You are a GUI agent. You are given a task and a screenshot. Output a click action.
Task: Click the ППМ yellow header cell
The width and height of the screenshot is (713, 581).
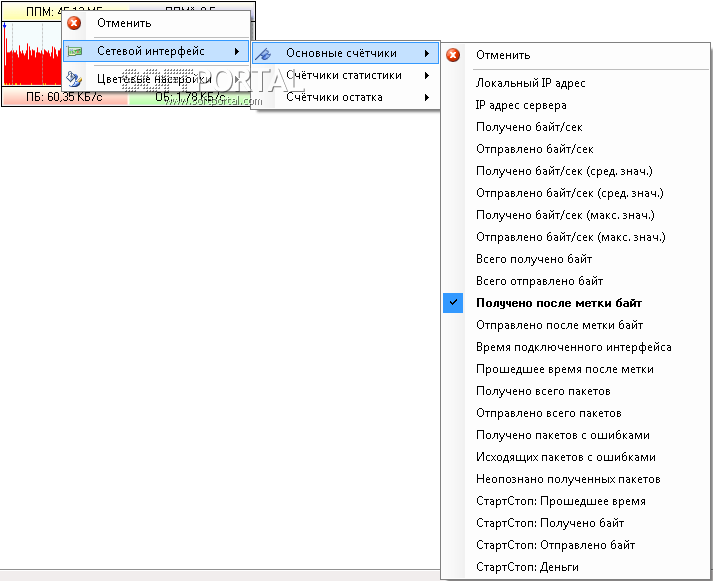point(32,11)
